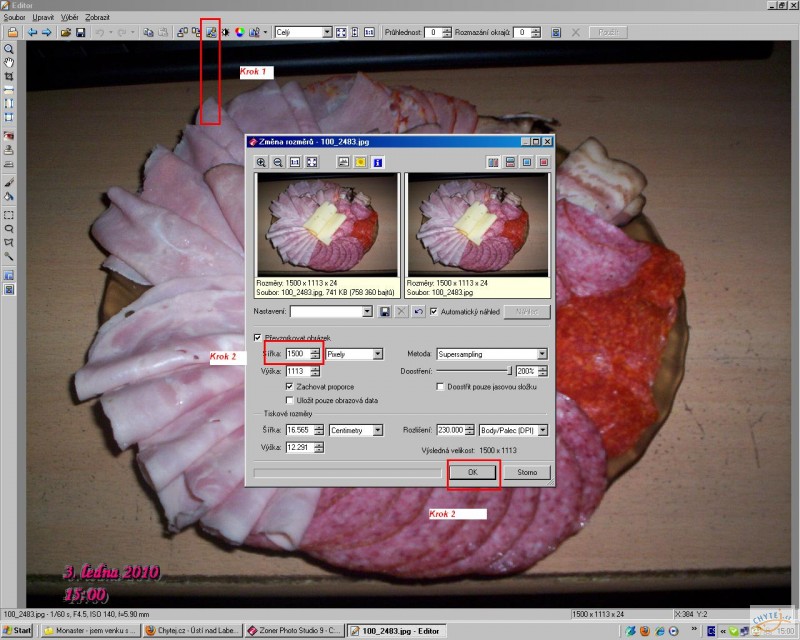
Task: Click the left original preview thumbnail
Action: [x=327, y=225]
